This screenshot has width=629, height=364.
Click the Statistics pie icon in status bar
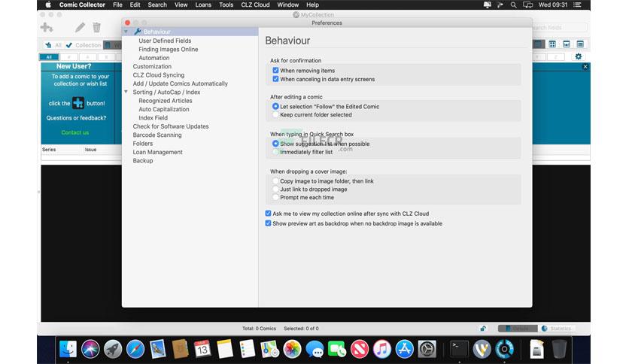click(545, 329)
